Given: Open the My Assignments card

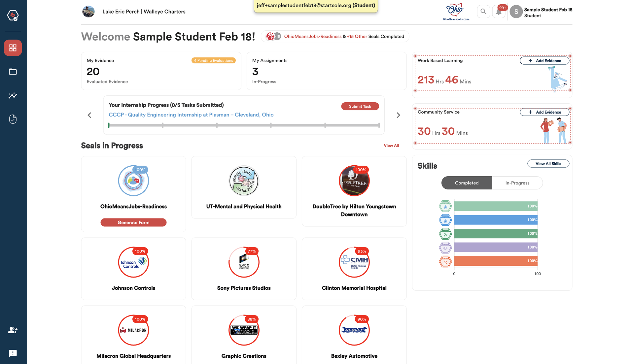Looking at the screenshot, I should [327, 71].
